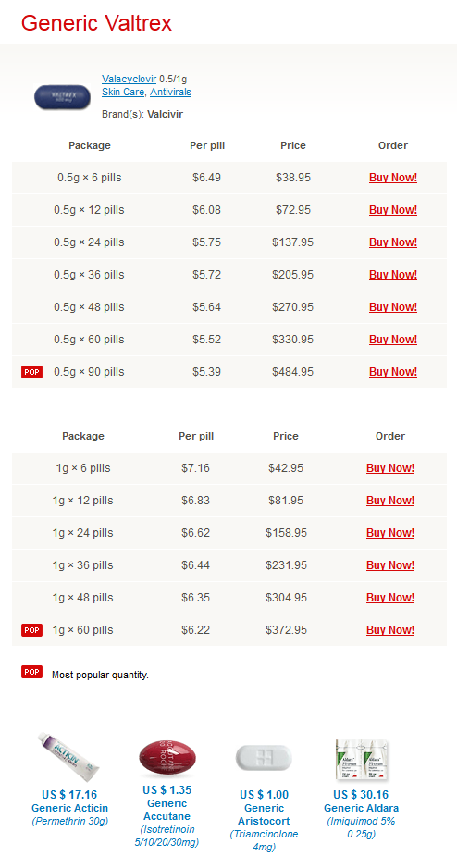Buy Now for 0.5g × 24 pills

pyautogui.click(x=393, y=242)
